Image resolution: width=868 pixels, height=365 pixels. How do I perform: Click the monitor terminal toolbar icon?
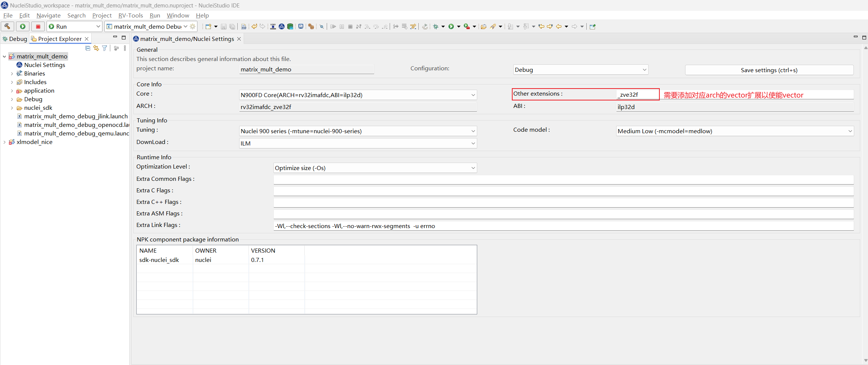(x=301, y=26)
